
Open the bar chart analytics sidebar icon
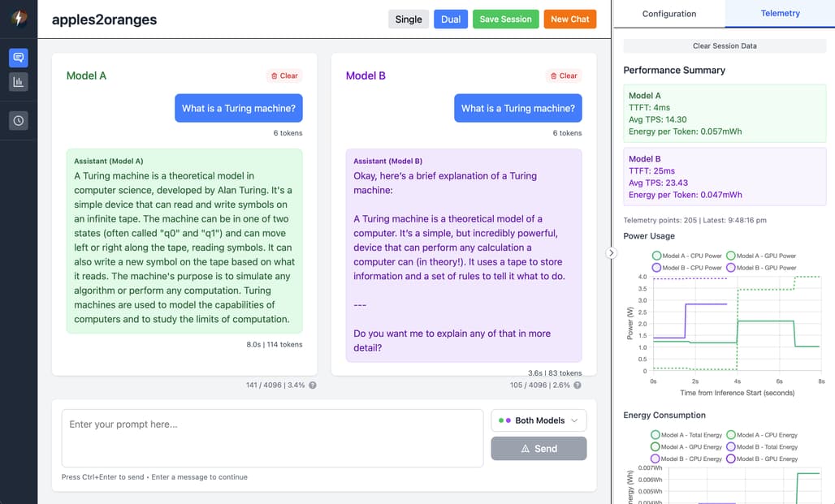[x=18, y=81]
